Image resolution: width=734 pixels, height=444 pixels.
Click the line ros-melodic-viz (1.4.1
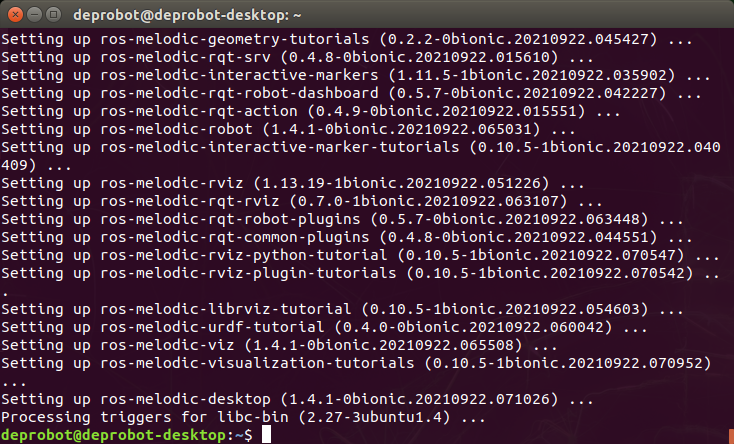279,346
